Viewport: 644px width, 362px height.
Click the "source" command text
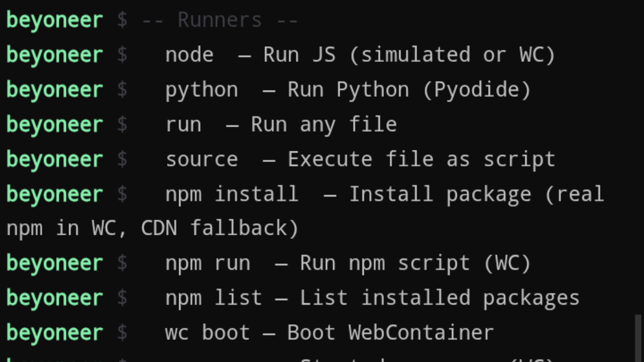point(201,158)
